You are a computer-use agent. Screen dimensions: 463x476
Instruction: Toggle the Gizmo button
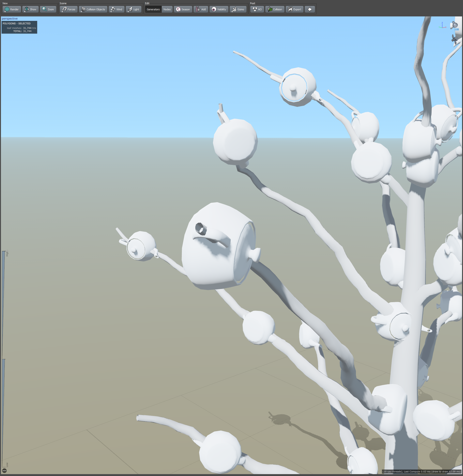(x=238, y=9)
